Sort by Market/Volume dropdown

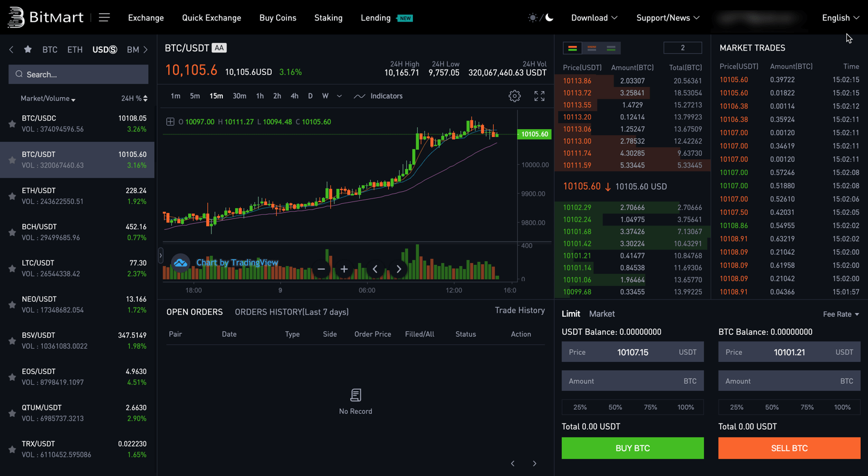tap(48, 98)
